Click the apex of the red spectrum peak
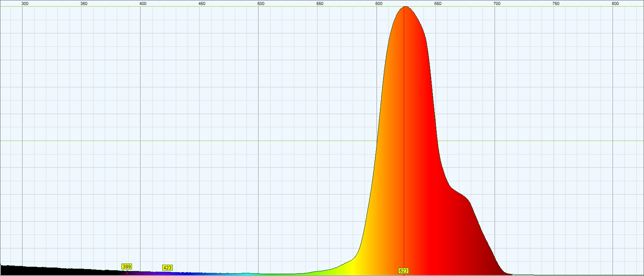Screen dimensions: 644x276 click(x=405, y=7)
